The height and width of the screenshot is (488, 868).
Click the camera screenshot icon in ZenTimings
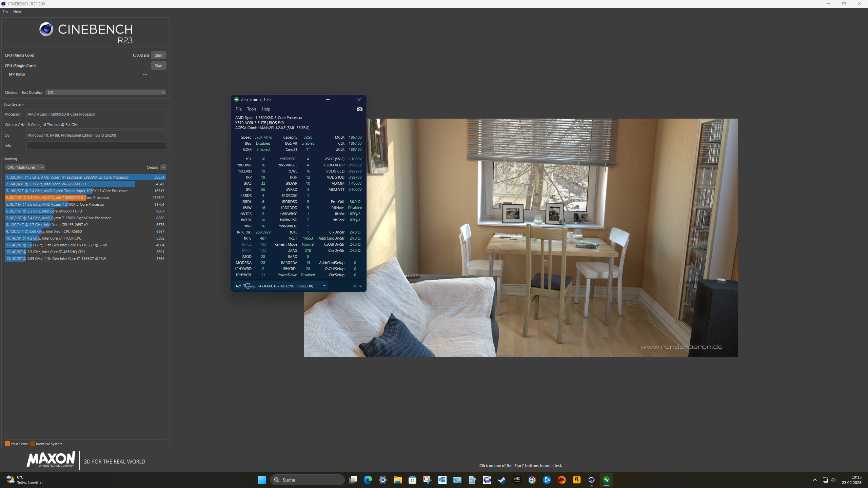[x=359, y=109]
